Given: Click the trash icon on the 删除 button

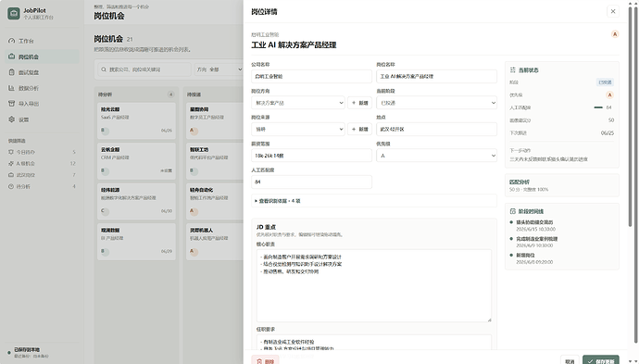Looking at the screenshot, I should pyautogui.click(x=259, y=361).
